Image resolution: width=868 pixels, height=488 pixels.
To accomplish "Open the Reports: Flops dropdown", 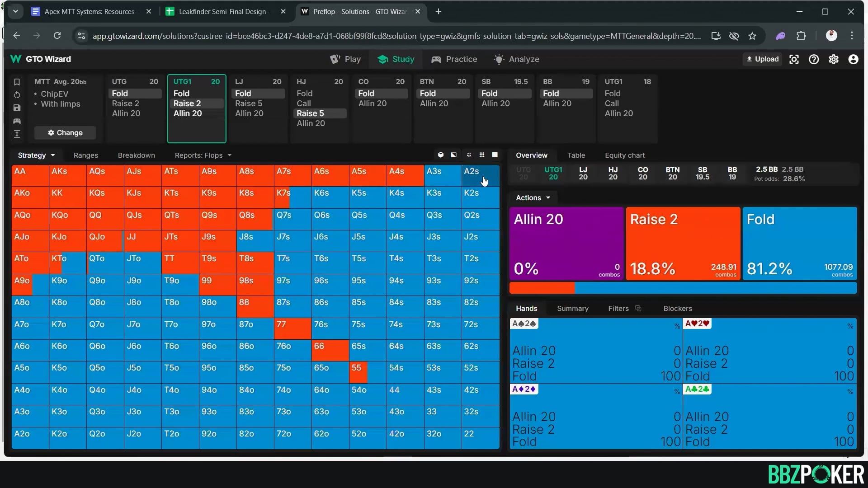I will (203, 155).
